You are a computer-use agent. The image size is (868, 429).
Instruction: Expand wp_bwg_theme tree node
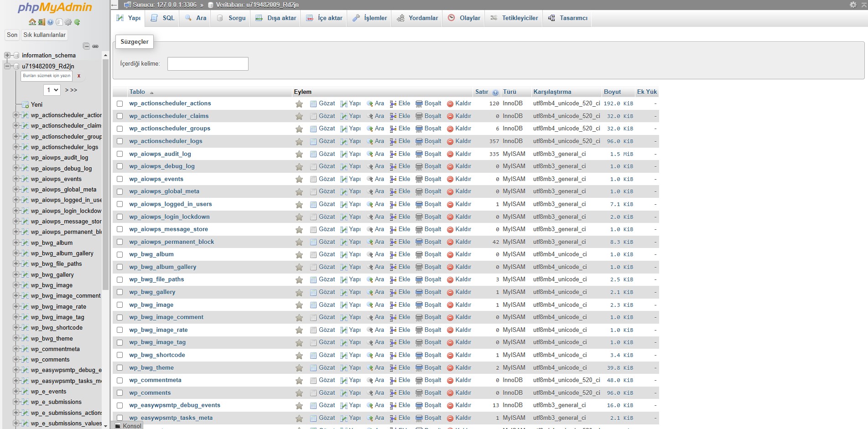pyautogui.click(x=16, y=338)
